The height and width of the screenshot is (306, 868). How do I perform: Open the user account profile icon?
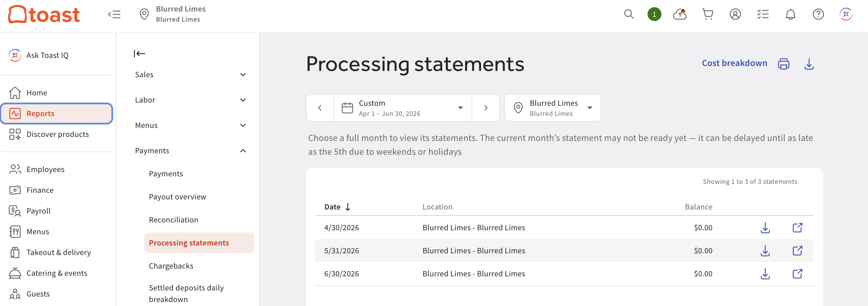tap(735, 14)
